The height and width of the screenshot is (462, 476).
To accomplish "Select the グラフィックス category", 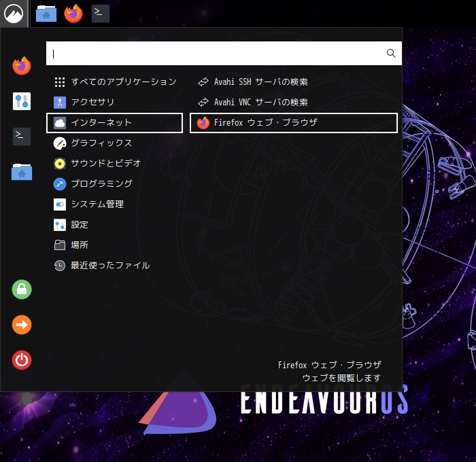I will [114, 143].
